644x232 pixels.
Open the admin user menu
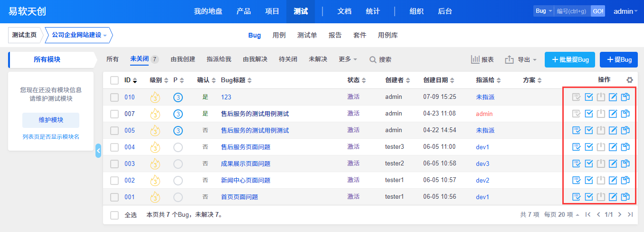point(625,11)
